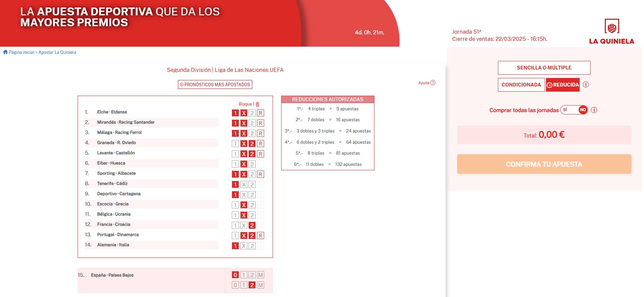Click the home icon in breadcrumb
The height and width of the screenshot is (297, 644).
pos(5,52)
